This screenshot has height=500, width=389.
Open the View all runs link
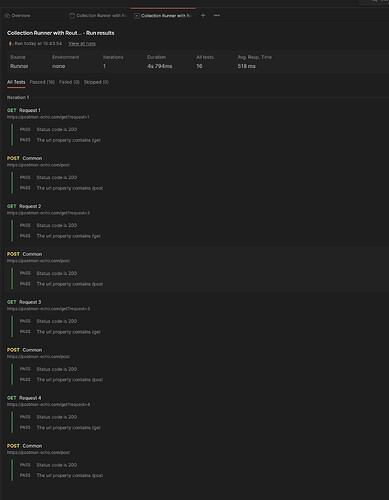(82, 43)
